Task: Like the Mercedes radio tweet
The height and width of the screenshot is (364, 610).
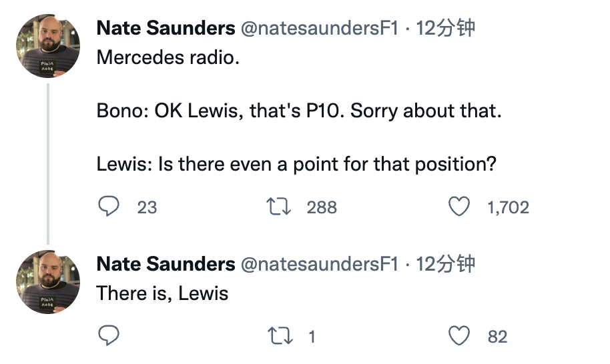Action: (459, 207)
